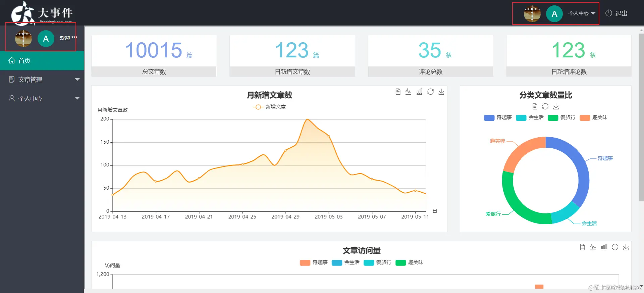Toggle 爱旅行 legend in 文章访问量 chart
Screen dimensions: 644x293
(x=377, y=262)
